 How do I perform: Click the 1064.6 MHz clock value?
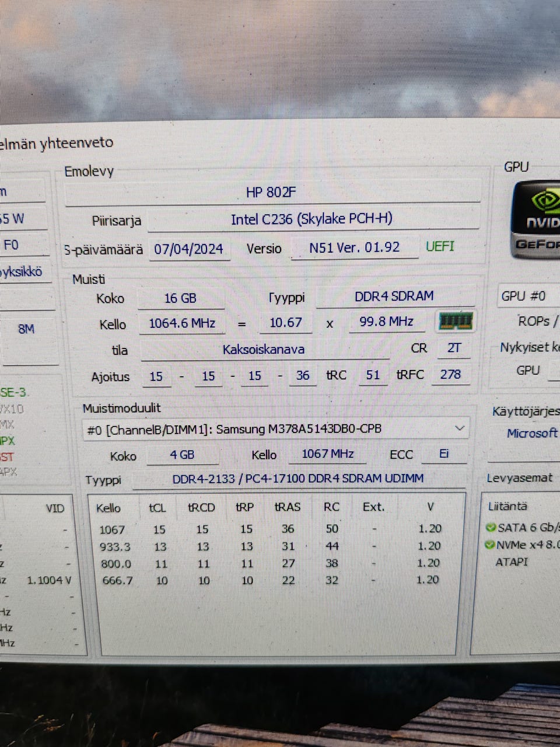182,323
